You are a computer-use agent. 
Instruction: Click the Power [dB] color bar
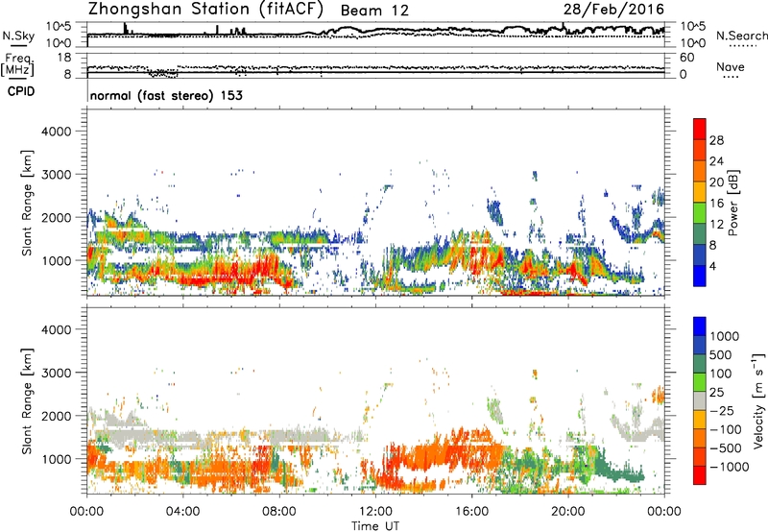coord(700,203)
